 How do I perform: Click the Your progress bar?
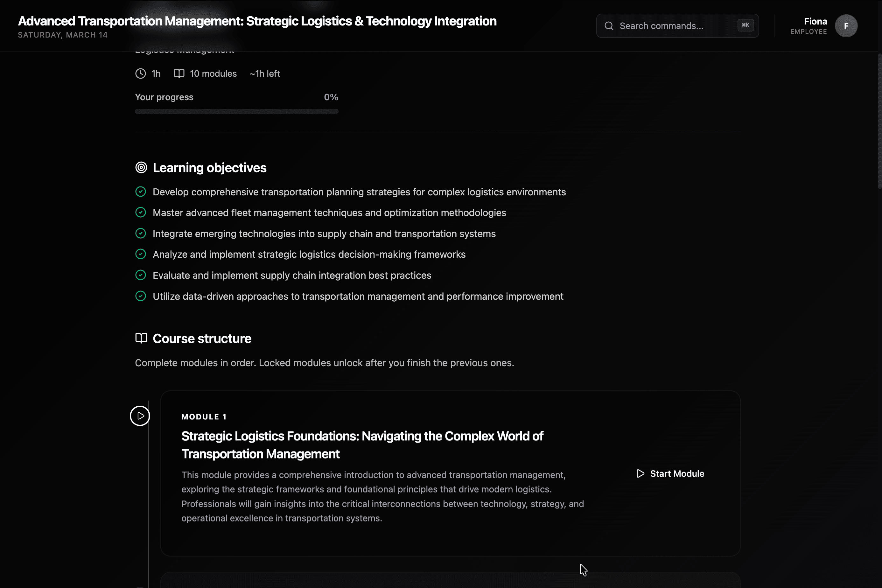click(x=236, y=111)
